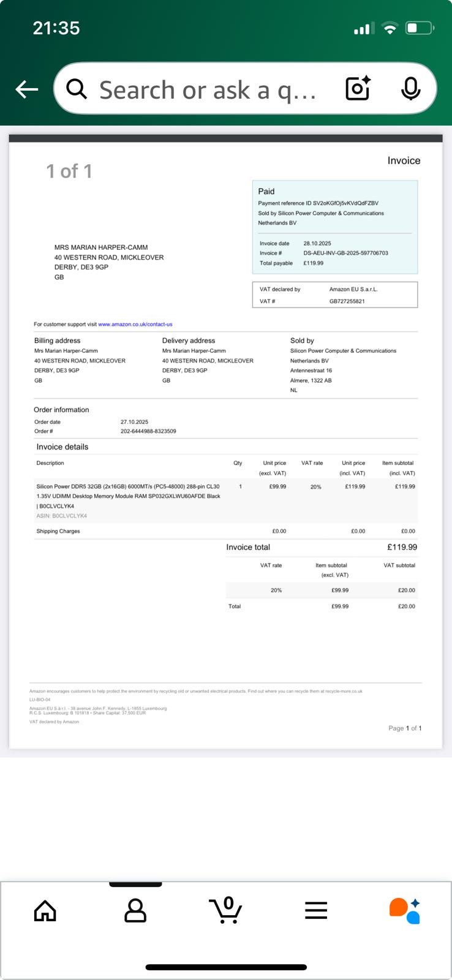The image size is (452, 980).
Task: Open the account profile tab
Action: 135,911
